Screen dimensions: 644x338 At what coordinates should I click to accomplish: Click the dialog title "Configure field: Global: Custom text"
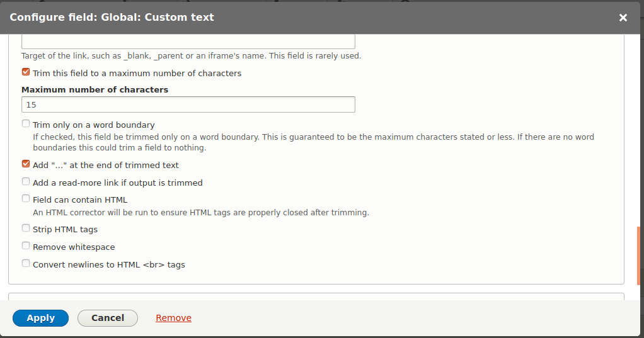click(x=112, y=18)
